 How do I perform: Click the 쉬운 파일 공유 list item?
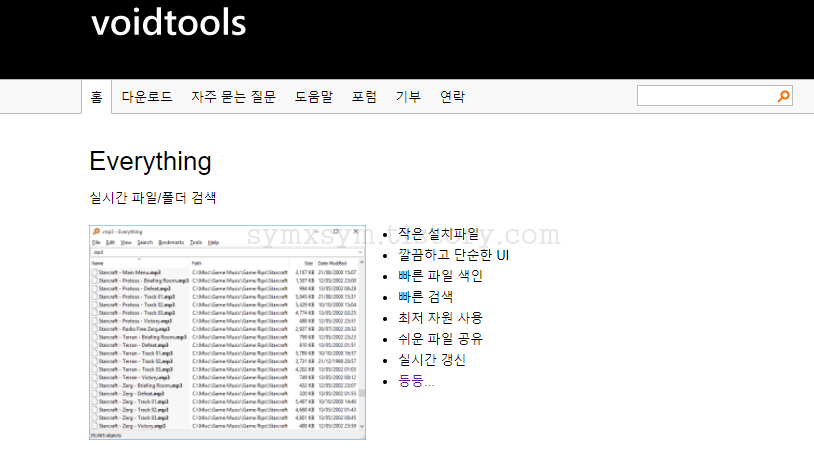[x=440, y=339]
